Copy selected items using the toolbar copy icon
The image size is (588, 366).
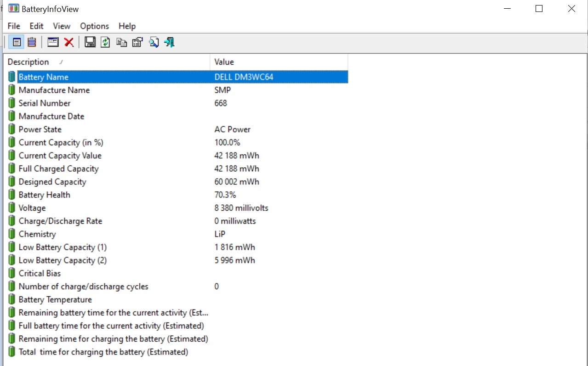click(121, 43)
